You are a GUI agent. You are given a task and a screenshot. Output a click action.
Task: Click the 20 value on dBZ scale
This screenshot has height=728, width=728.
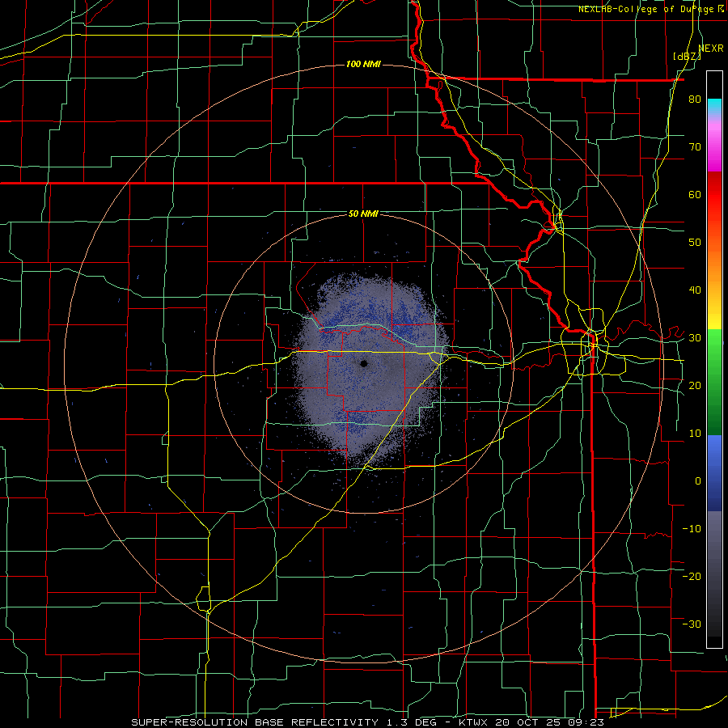(x=695, y=385)
